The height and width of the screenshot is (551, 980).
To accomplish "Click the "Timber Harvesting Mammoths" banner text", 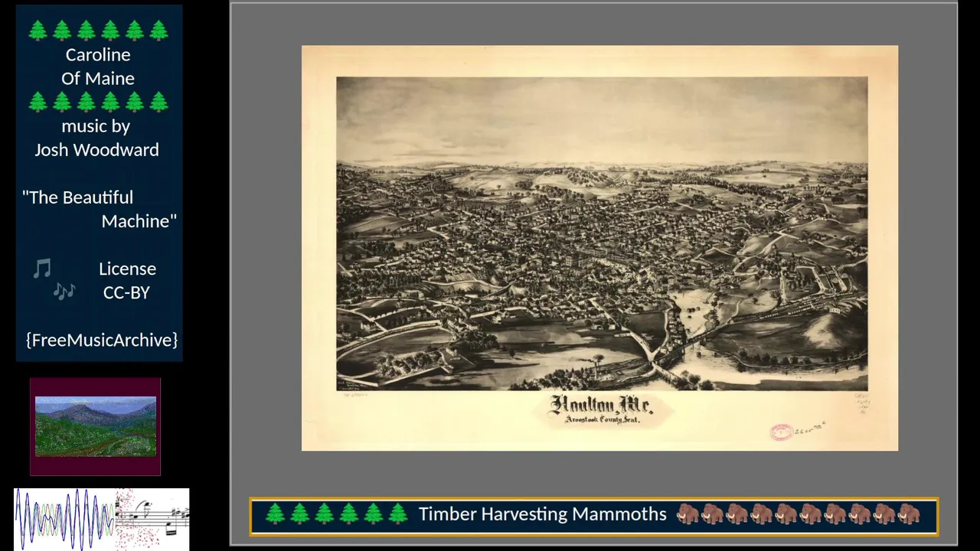I will tap(543, 514).
